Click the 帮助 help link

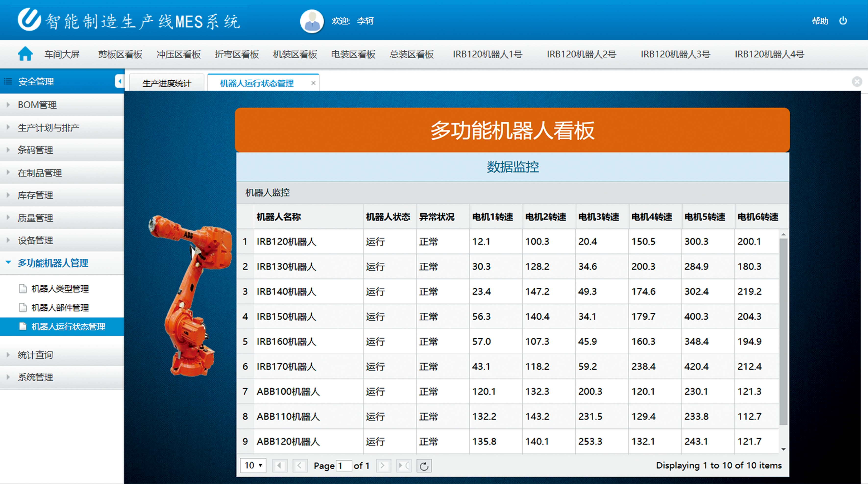coord(820,21)
